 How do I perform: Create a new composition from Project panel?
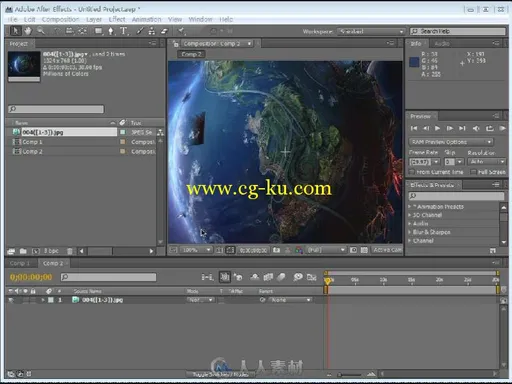[x=36, y=251]
